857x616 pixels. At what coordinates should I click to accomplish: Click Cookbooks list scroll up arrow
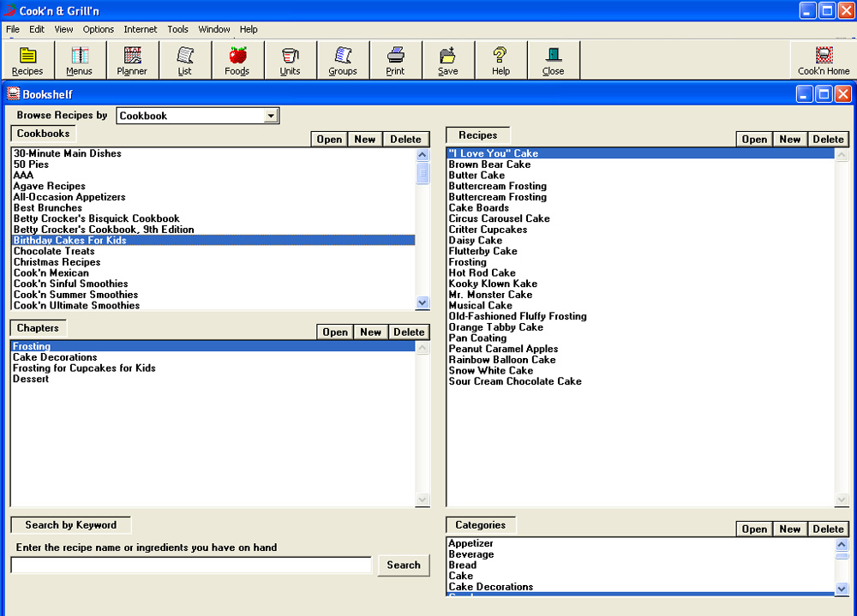coord(422,155)
